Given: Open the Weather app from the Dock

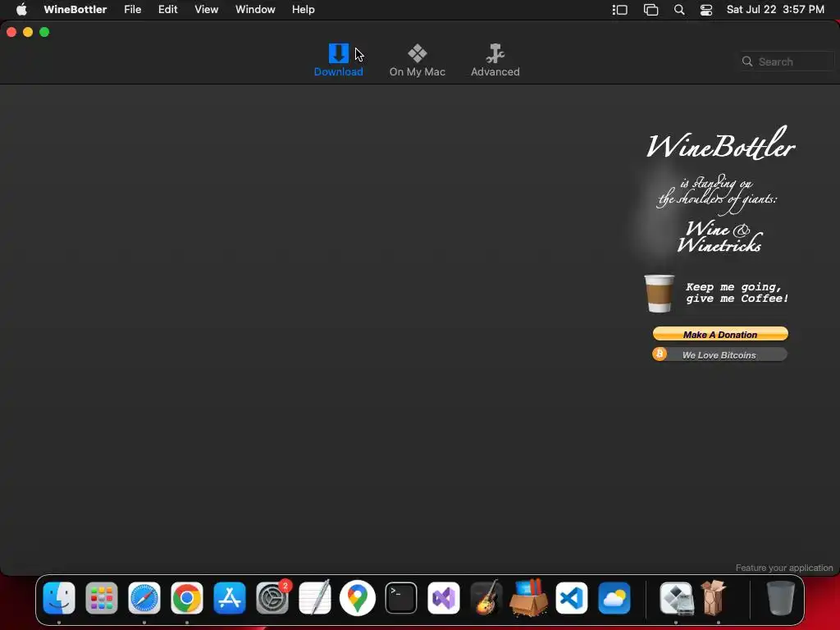Looking at the screenshot, I should pyautogui.click(x=614, y=598).
